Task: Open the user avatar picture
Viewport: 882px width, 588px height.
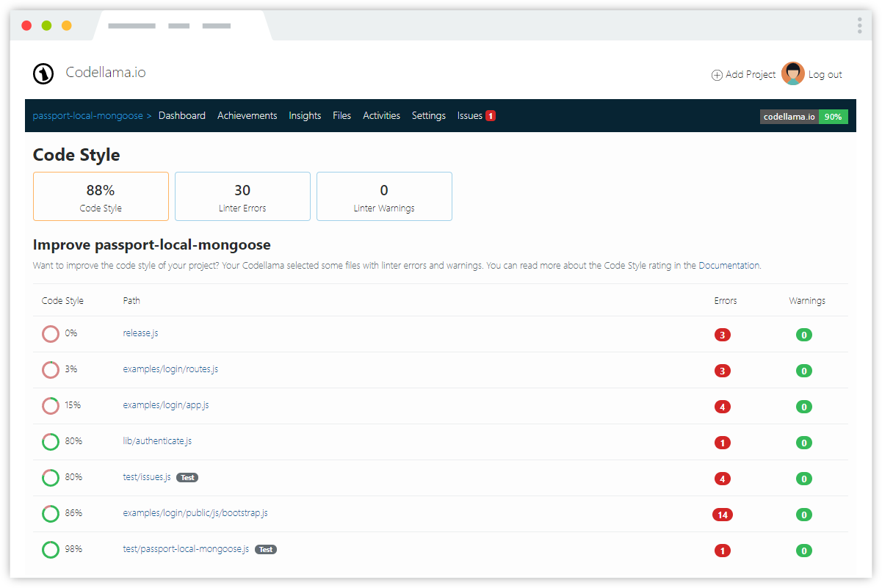Action: pos(793,73)
